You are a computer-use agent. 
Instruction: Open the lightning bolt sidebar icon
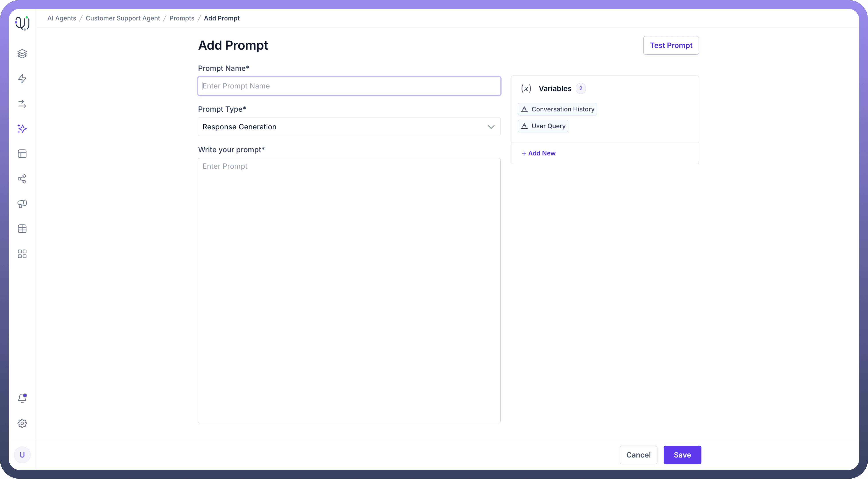click(x=22, y=79)
